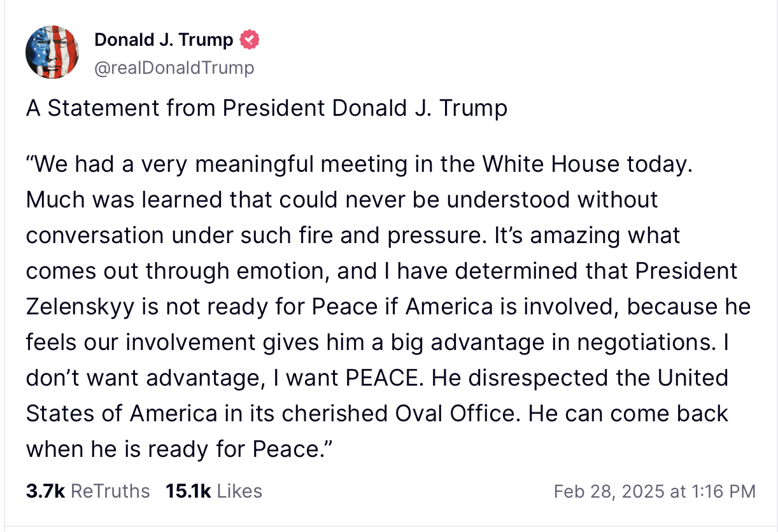The image size is (778, 532).
Task: Click the word 'ReTruths' label
Action: pos(110,491)
